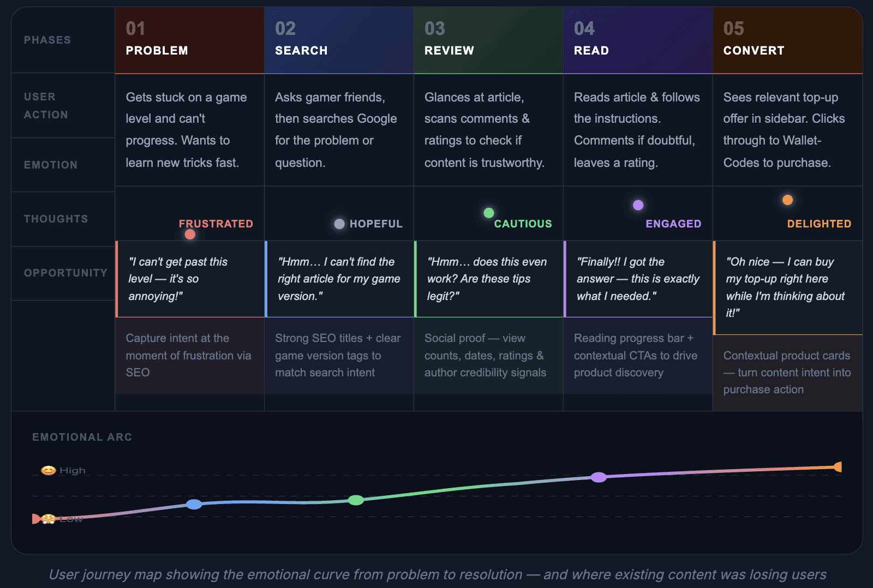Click the "Finally!! I got the answer" quote
873x588 pixels.
point(638,279)
